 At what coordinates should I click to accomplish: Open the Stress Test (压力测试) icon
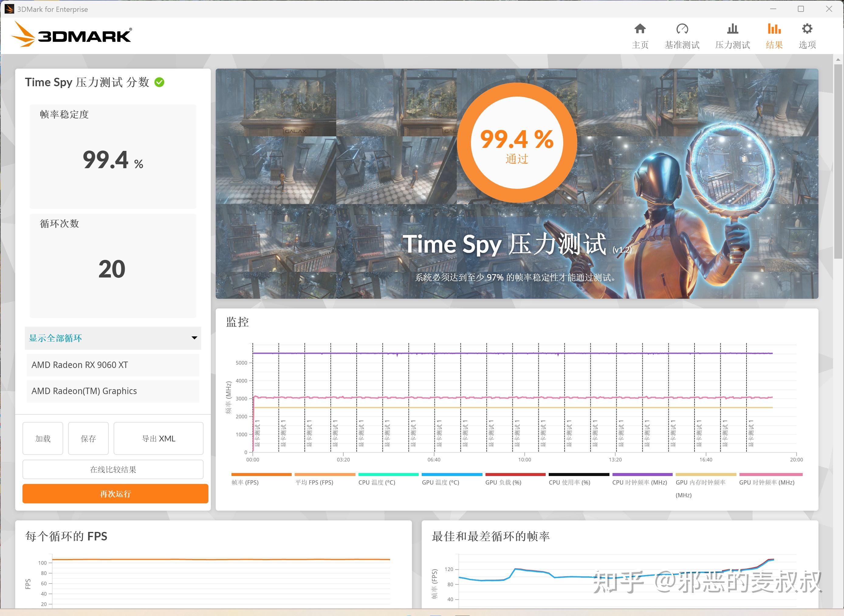click(732, 29)
